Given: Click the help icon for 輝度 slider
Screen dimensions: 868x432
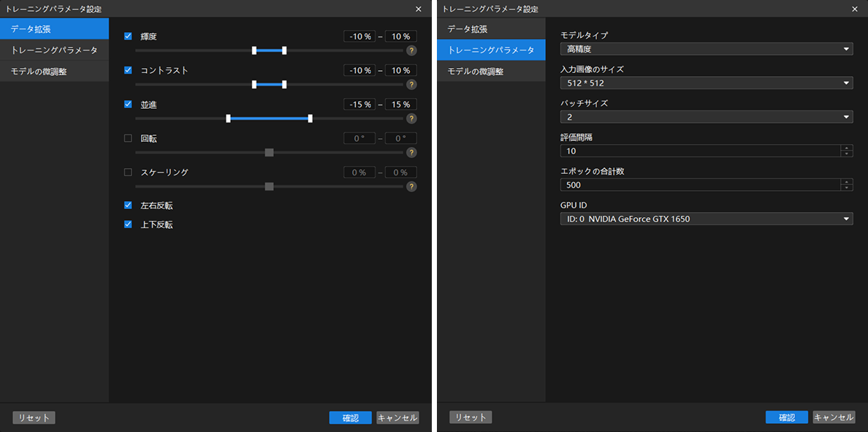Looking at the screenshot, I should point(411,50).
